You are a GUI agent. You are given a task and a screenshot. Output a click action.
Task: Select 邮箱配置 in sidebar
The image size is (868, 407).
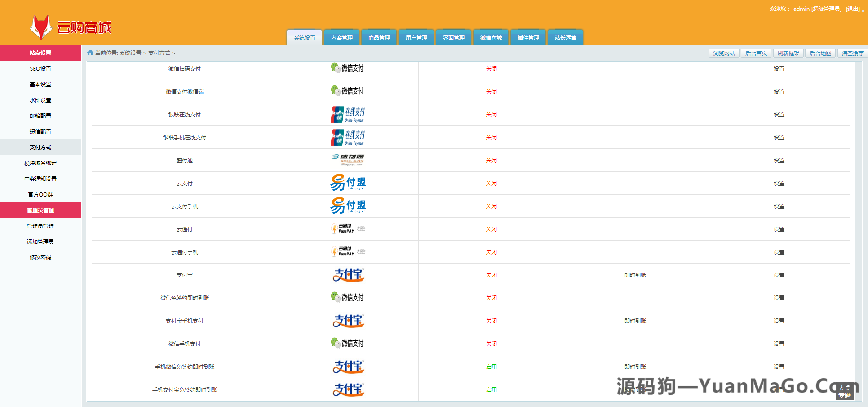click(40, 116)
